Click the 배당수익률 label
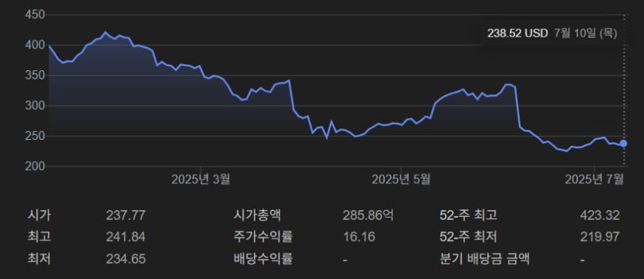This screenshot has height=279, width=644. (x=264, y=259)
